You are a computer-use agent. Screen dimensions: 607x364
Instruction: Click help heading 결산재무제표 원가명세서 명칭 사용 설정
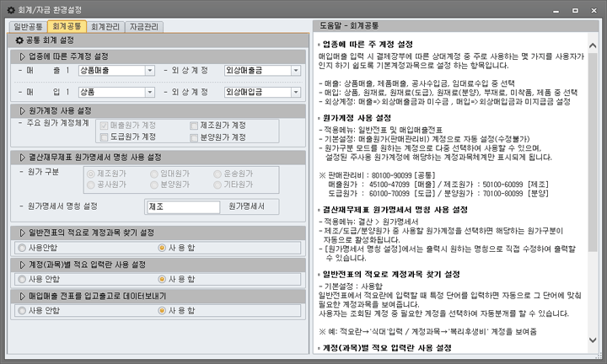[x=395, y=210]
